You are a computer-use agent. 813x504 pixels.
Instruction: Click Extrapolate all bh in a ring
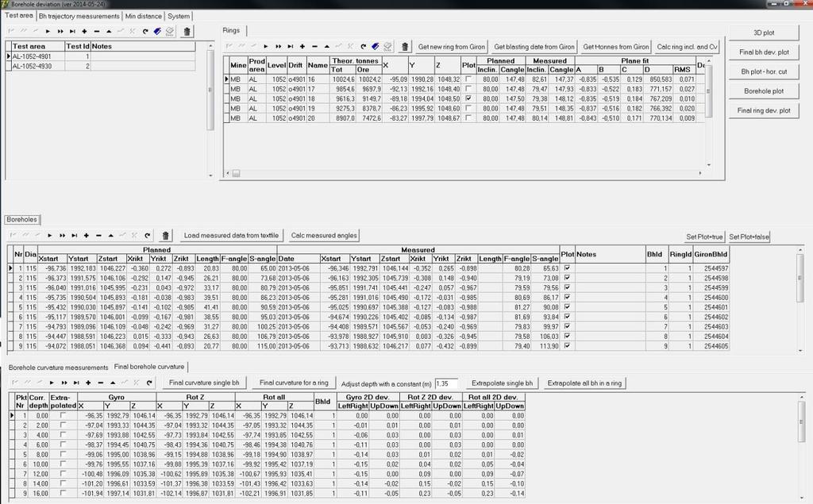pos(584,383)
